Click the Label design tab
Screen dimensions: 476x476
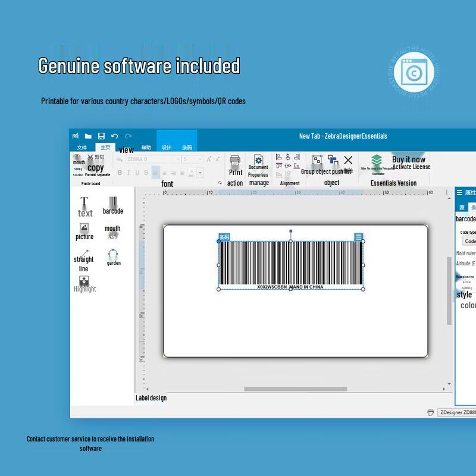pos(151,397)
